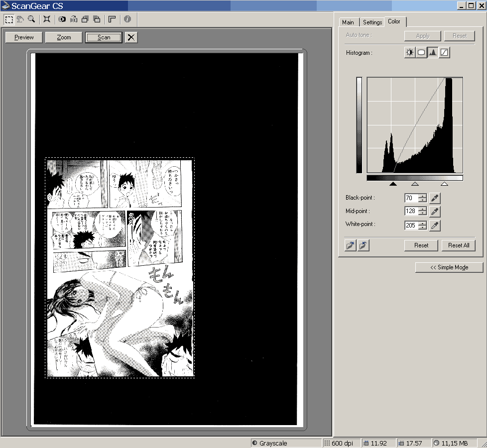Select the Color tab

tap(394, 21)
